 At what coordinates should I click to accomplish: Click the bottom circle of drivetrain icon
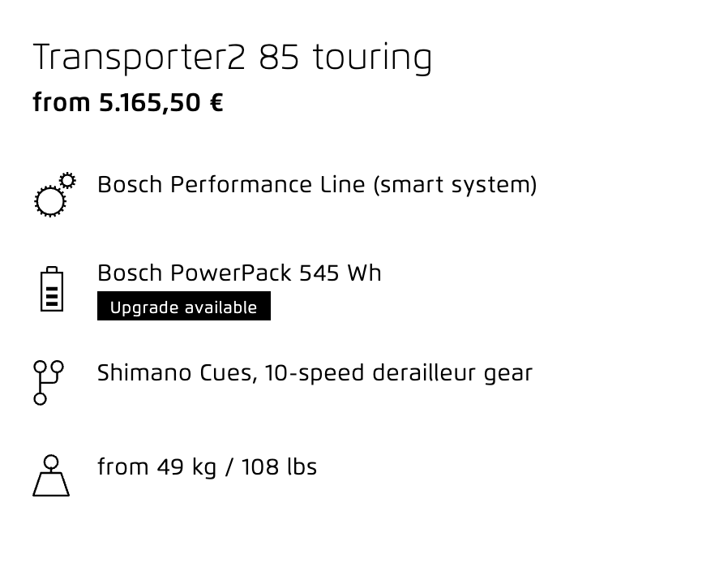click(x=41, y=398)
